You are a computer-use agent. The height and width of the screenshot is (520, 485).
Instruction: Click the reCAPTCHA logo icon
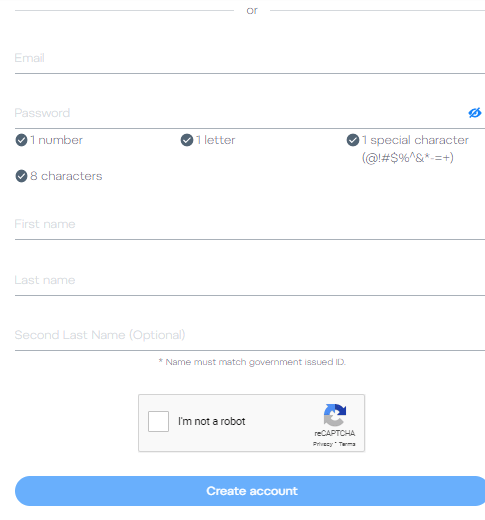coord(335,415)
